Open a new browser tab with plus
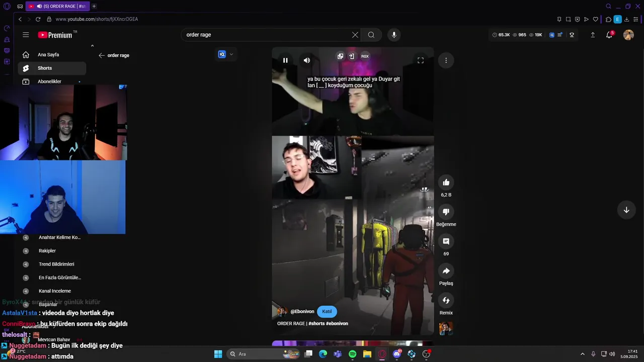The height and width of the screenshot is (362, 644). [x=94, y=6]
